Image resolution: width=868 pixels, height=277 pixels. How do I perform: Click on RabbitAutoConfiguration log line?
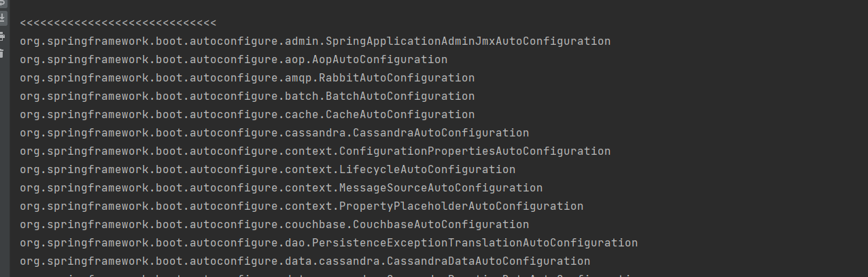click(x=247, y=78)
